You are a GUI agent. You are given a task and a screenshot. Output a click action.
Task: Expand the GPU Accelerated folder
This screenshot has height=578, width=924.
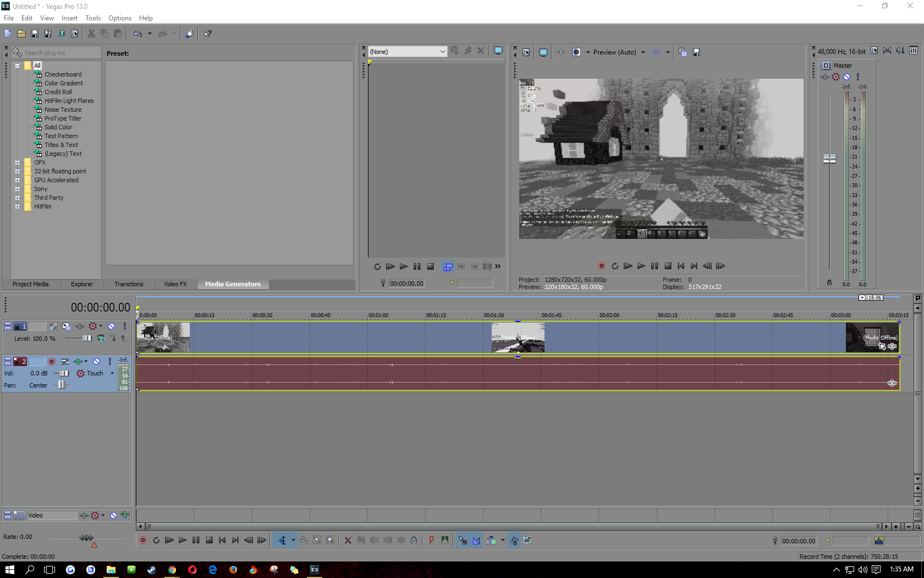pyautogui.click(x=17, y=180)
